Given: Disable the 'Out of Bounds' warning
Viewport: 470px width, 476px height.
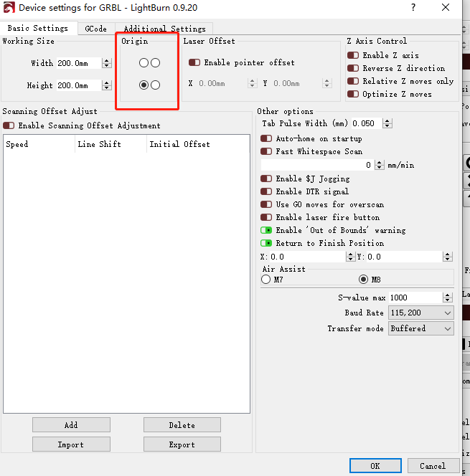Looking at the screenshot, I should (266, 230).
